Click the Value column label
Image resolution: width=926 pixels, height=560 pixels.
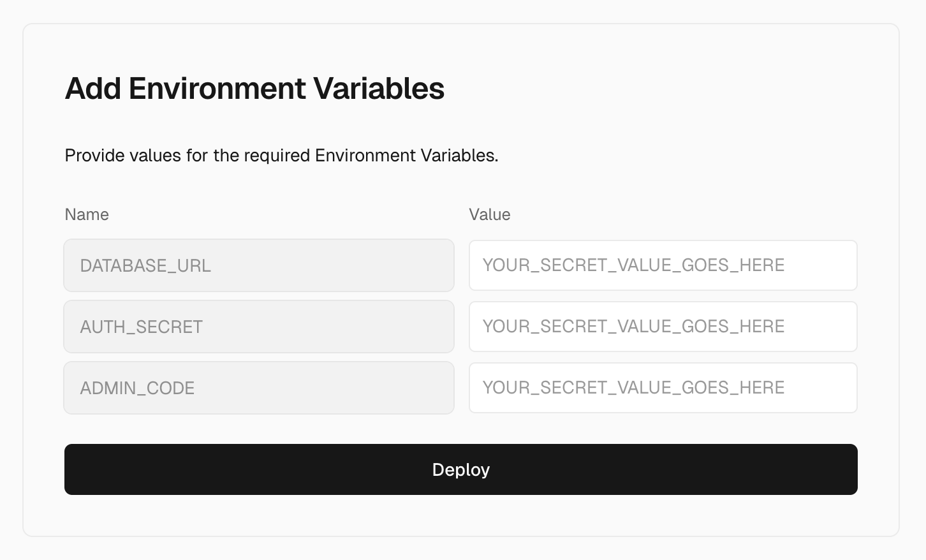pos(490,214)
